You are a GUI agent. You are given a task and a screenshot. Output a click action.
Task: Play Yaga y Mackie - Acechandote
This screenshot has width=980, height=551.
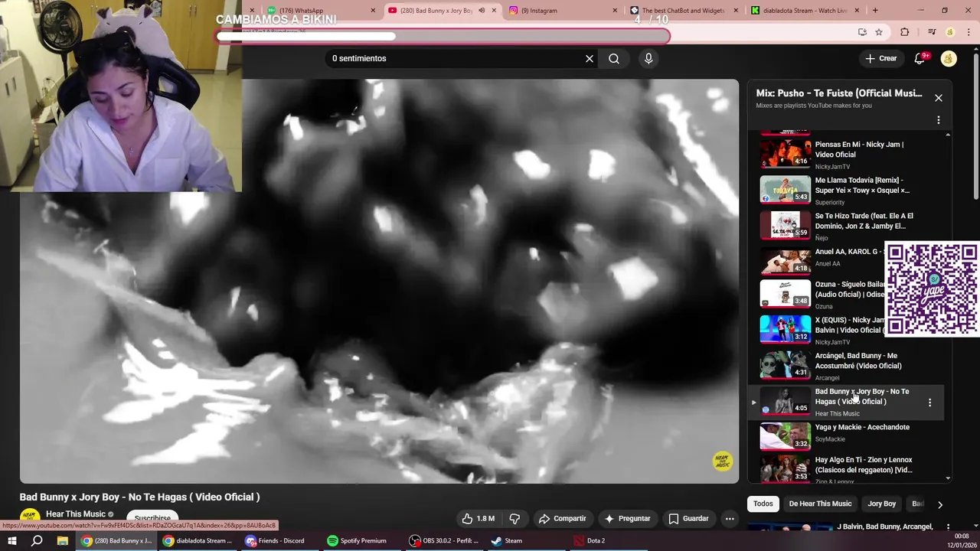(845, 435)
